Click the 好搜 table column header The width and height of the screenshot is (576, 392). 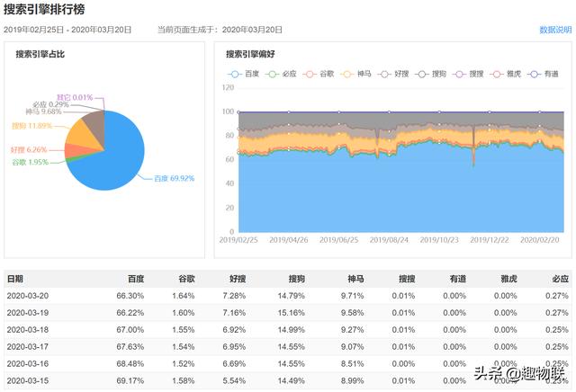coord(238,279)
